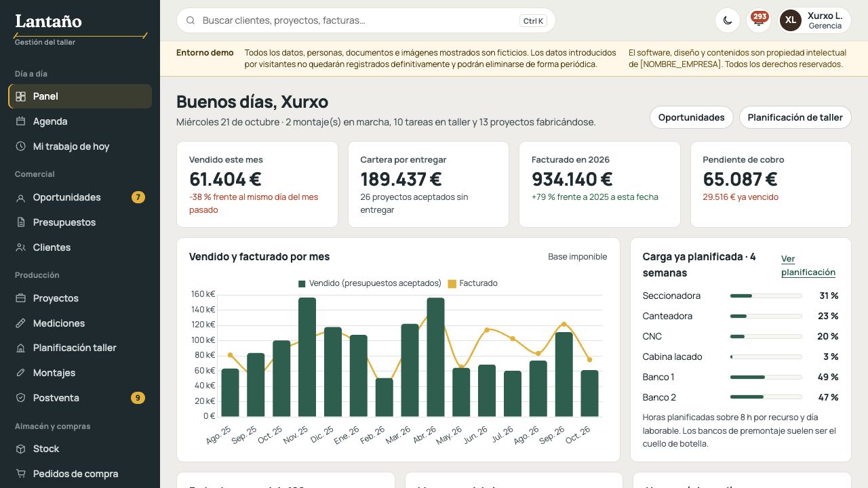868x488 pixels.
Task: Select Clientes in the sidebar
Action: (80, 247)
